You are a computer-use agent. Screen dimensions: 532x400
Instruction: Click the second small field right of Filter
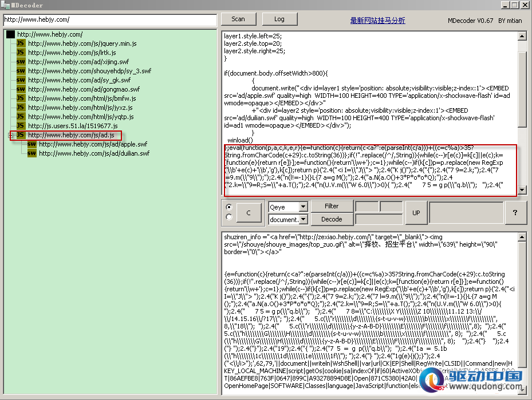tap(391, 207)
